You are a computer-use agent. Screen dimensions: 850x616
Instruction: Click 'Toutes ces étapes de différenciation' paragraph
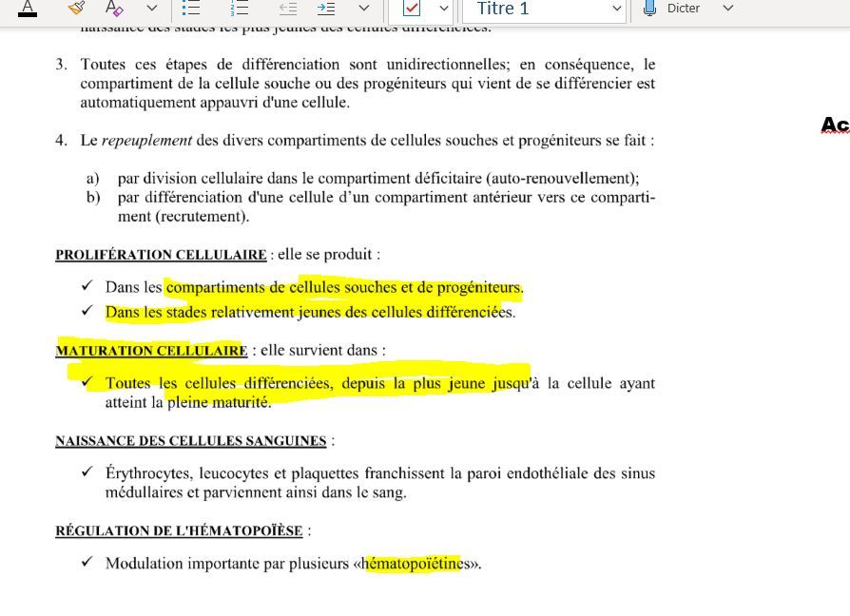368,84
